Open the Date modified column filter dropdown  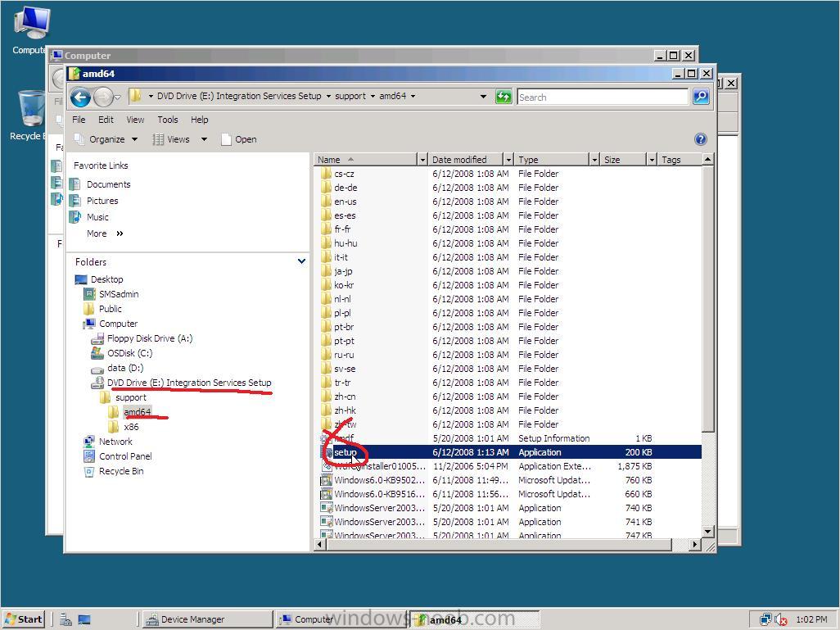pos(508,160)
